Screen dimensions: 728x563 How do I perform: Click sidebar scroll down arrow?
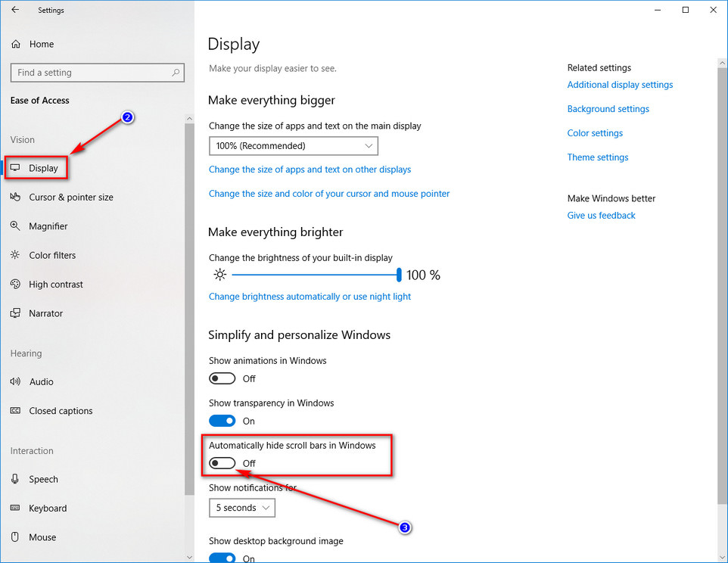point(189,557)
